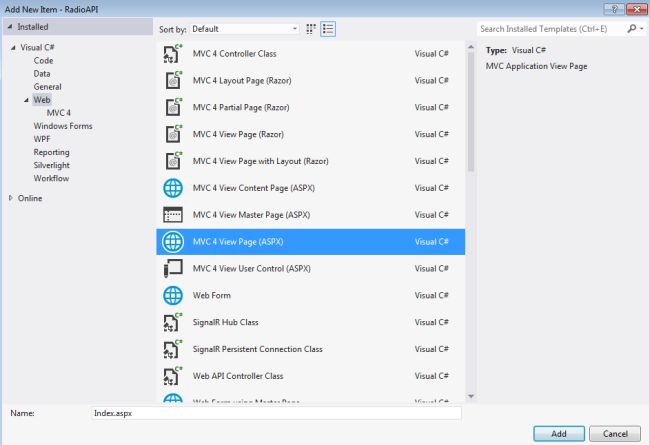Click the MVC 4 Controller Class icon
The image size is (650, 445).
(172, 53)
